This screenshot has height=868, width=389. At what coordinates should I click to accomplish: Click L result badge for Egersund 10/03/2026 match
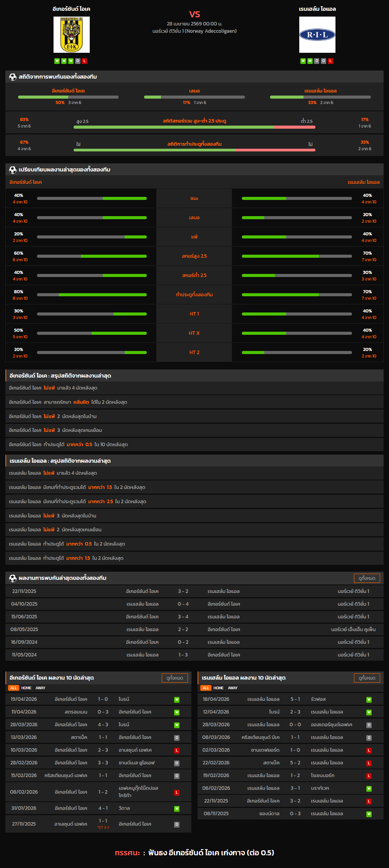coord(177,750)
